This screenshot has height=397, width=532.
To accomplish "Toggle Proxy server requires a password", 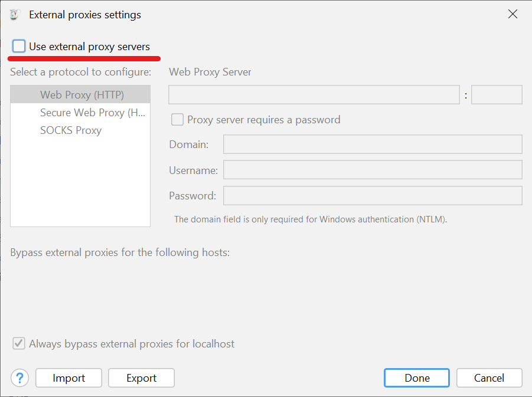I will [177, 120].
